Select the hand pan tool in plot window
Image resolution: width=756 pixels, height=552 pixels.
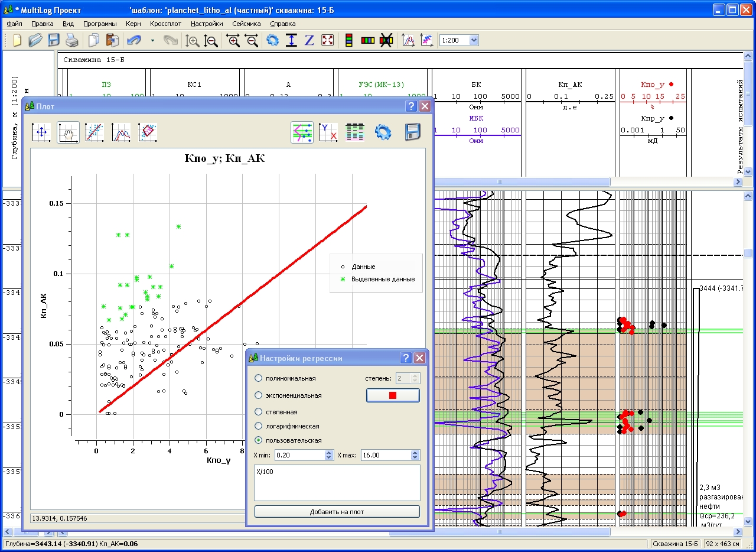click(x=68, y=132)
